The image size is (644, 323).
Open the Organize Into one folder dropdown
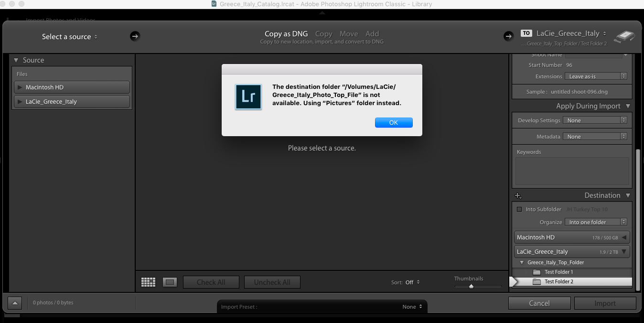[595, 222]
